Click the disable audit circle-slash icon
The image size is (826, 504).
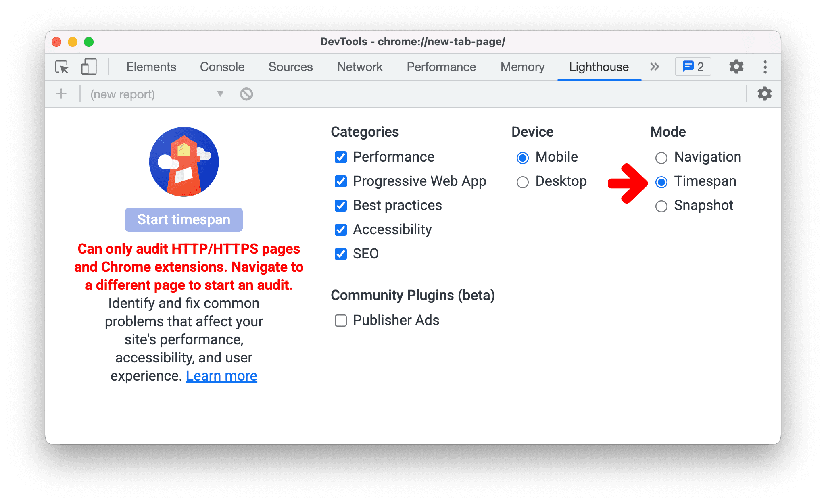tap(246, 94)
